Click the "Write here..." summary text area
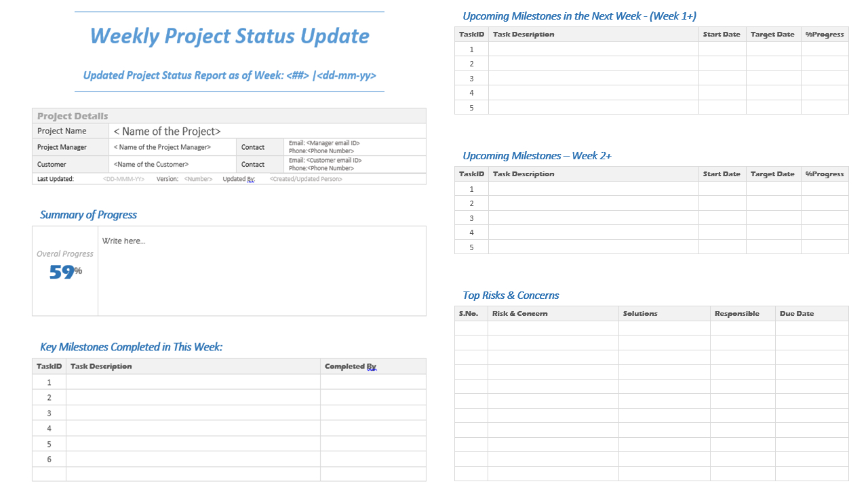Viewport: 868px width, 488px height. (123, 241)
